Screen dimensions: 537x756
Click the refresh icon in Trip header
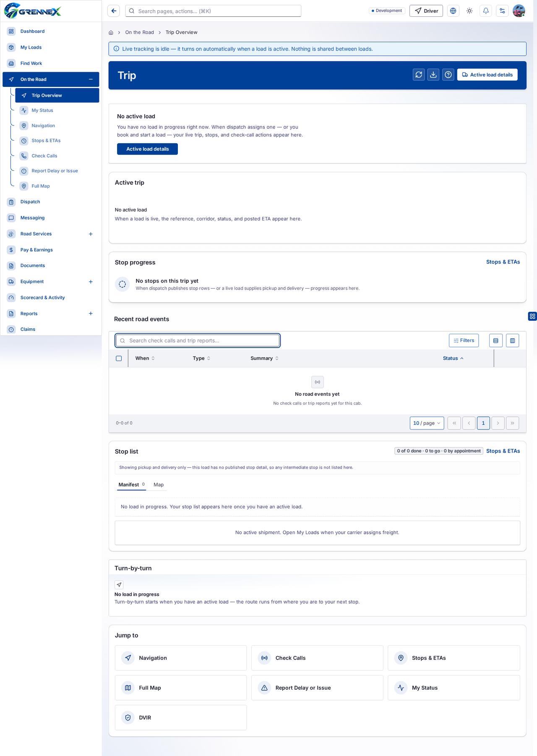pyautogui.click(x=419, y=75)
